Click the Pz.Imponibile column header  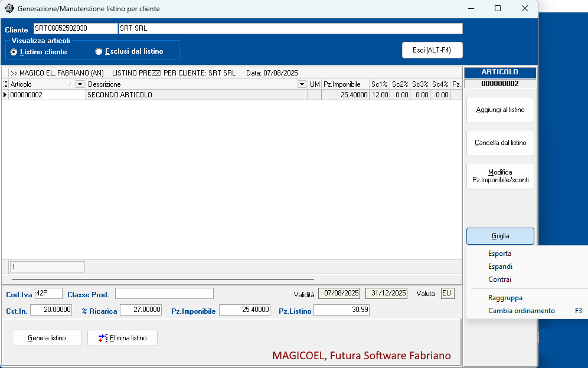pos(345,84)
